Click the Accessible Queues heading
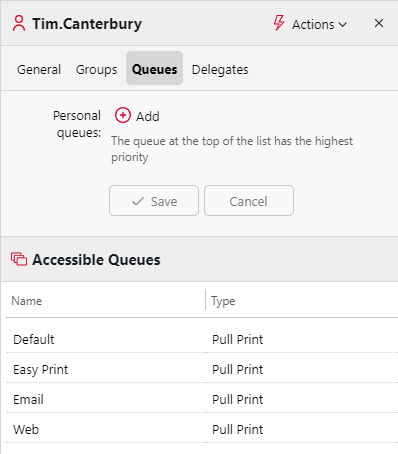The height and width of the screenshot is (454, 398). tap(96, 260)
